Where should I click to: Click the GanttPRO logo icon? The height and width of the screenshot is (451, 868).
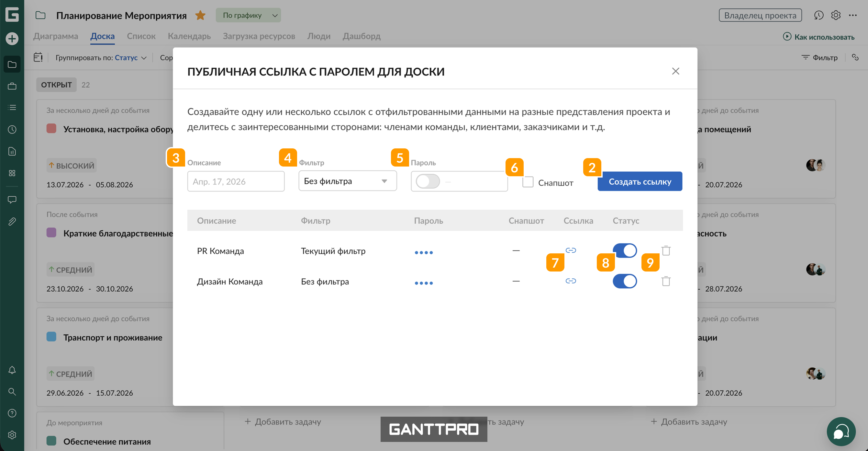[12, 15]
